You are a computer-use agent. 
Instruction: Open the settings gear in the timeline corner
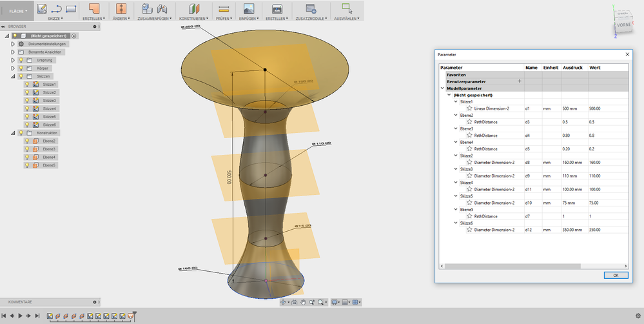638,316
